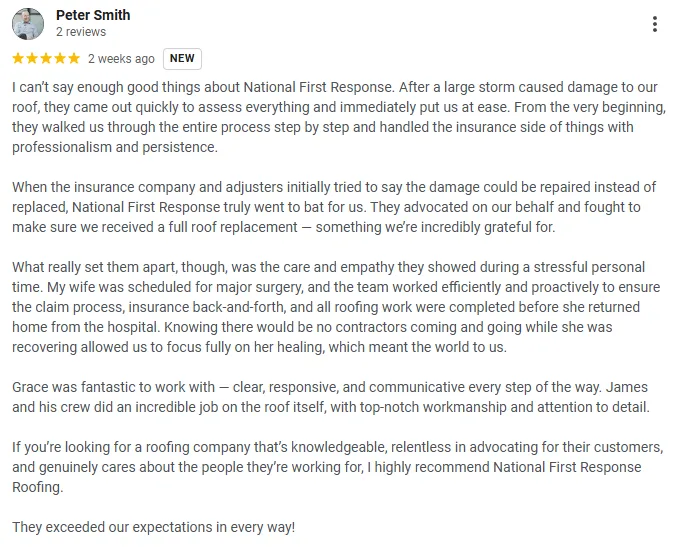Screen dimensions: 683x547
Task: Click the paragraph starting 'If you're looking for'
Action: tap(338, 467)
